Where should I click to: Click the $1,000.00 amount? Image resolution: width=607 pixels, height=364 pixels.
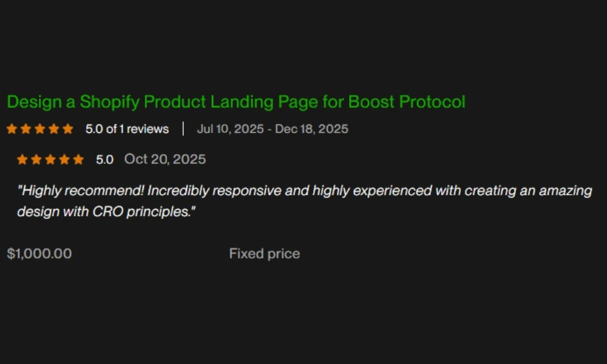click(39, 254)
